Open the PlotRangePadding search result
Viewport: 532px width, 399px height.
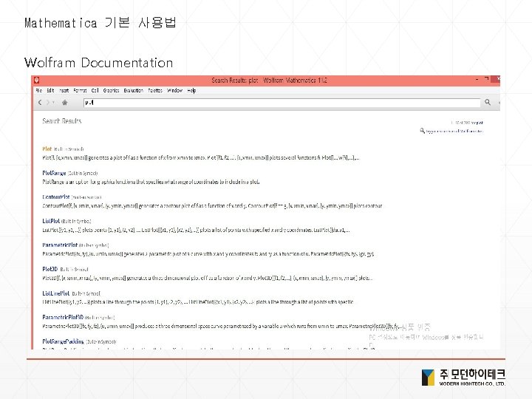63,341
